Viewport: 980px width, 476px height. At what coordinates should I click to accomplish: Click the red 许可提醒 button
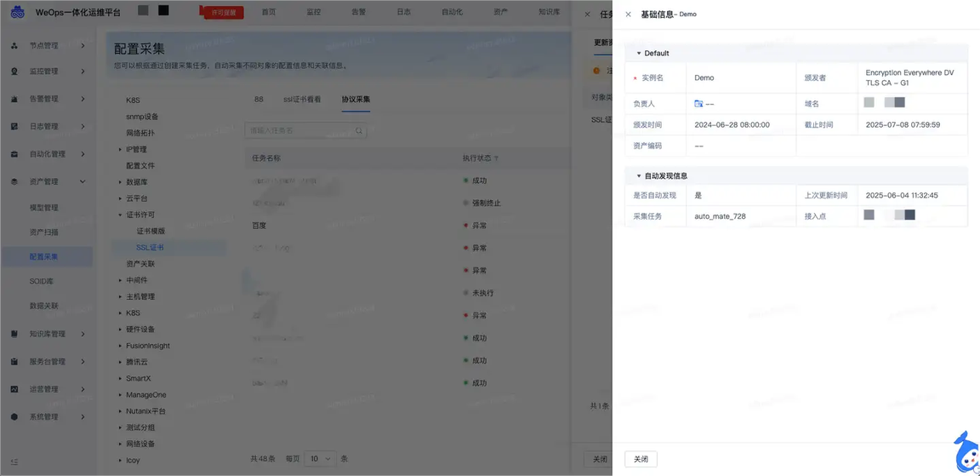pos(224,13)
